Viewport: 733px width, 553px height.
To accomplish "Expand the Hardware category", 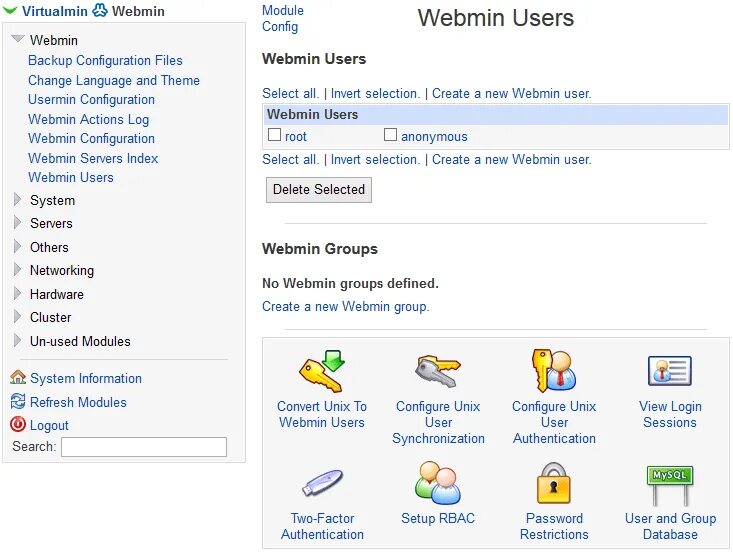I will click(x=17, y=294).
